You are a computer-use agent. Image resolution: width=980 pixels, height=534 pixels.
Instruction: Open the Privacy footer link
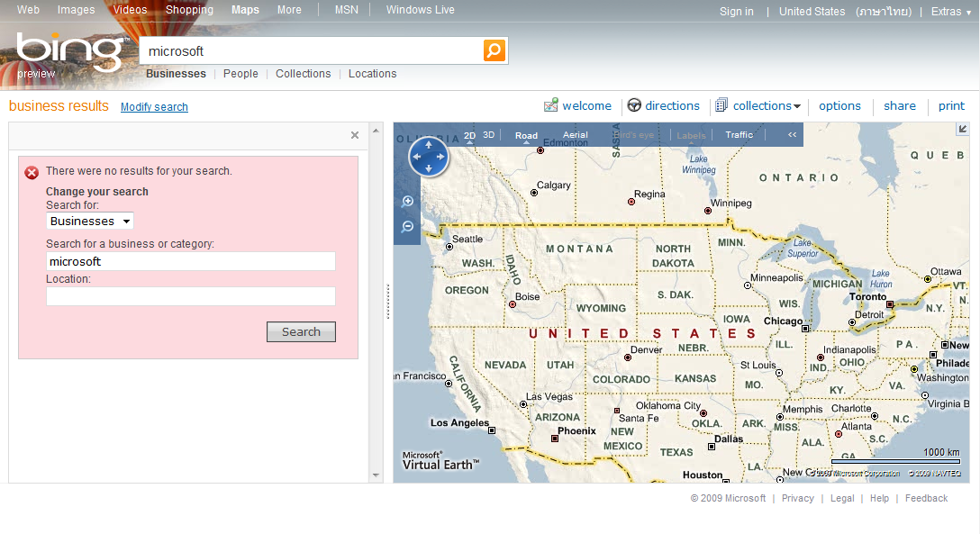click(798, 498)
